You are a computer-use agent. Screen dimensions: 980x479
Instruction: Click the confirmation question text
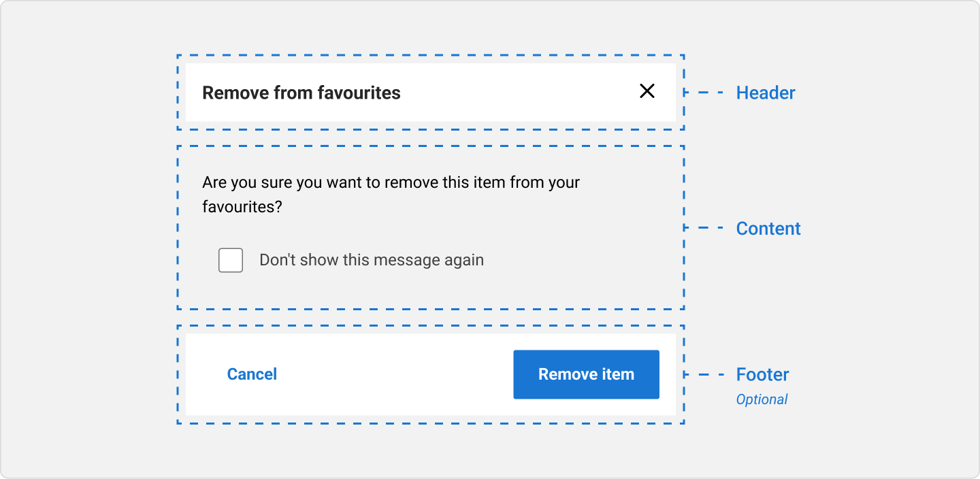[x=391, y=195]
